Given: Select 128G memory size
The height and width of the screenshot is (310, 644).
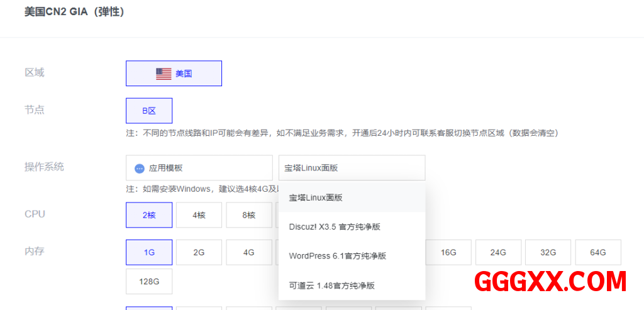Looking at the screenshot, I should click(x=149, y=282).
